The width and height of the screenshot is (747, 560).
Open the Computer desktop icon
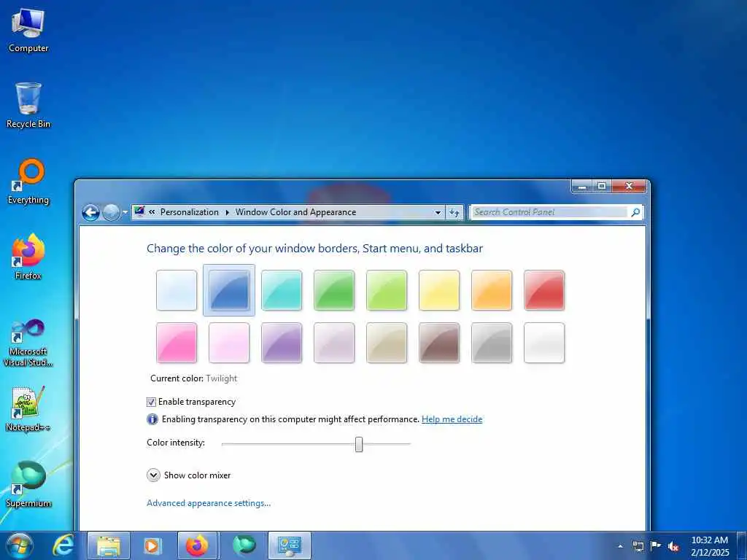tap(28, 29)
